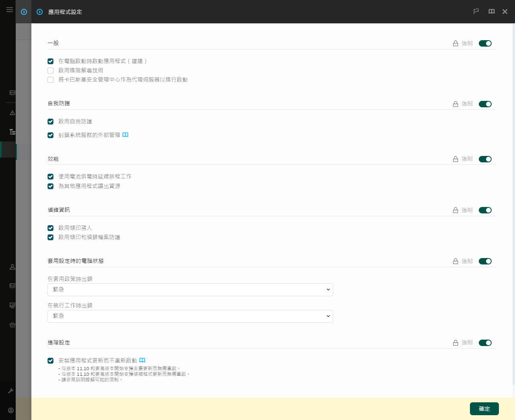Uncheck 啟用傾印寫入 under 偵錯資訊
The height and width of the screenshot is (420, 515).
50,228
